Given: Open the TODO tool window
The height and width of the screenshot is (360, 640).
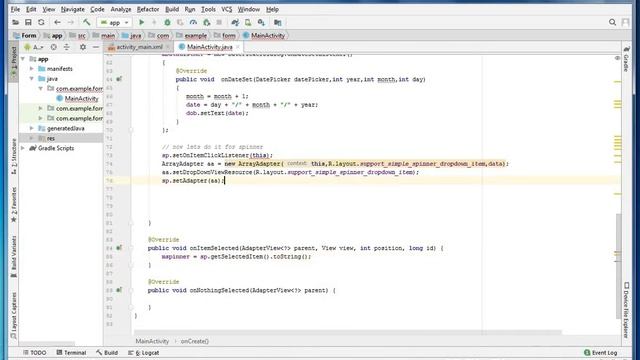Looking at the screenshot, I should [35, 353].
